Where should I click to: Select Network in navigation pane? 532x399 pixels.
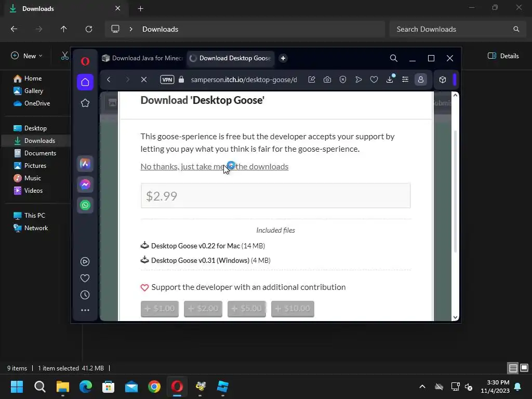36,228
